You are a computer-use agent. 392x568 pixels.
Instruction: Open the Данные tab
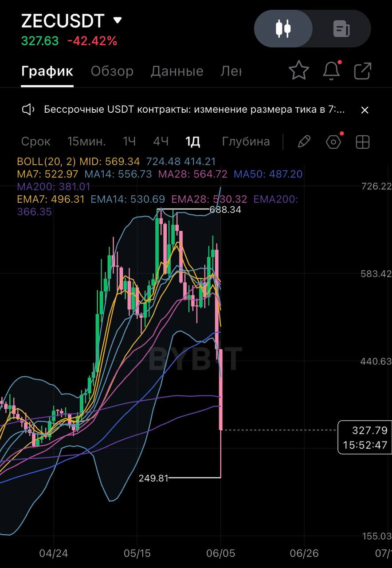(x=177, y=71)
